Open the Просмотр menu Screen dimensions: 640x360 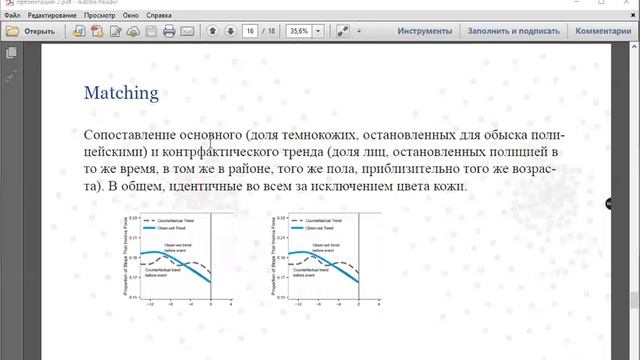[x=100, y=16]
